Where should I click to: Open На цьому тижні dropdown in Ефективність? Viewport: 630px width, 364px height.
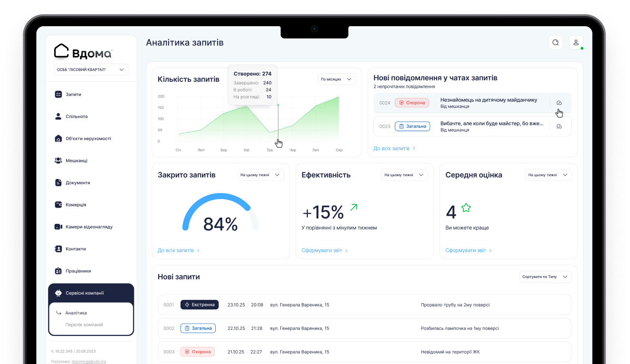click(405, 175)
